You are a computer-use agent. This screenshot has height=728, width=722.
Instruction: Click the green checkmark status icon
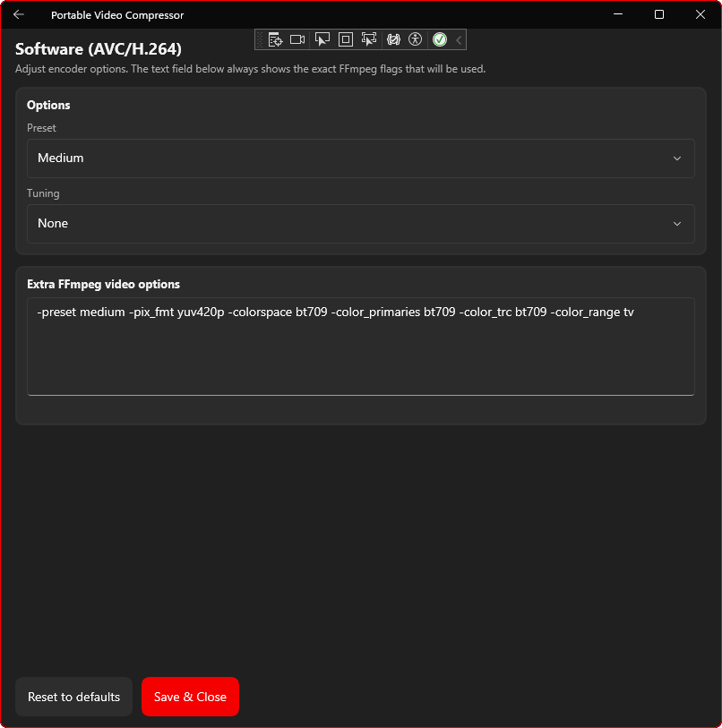click(x=440, y=39)
